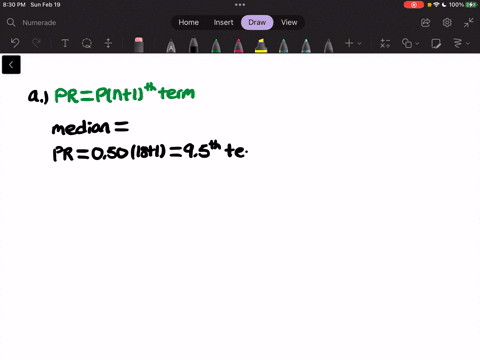The image size is (480, 360).
Task: Tap the Wi-Fi status icon
Action: pyautogui.click(x=436, y=5)
